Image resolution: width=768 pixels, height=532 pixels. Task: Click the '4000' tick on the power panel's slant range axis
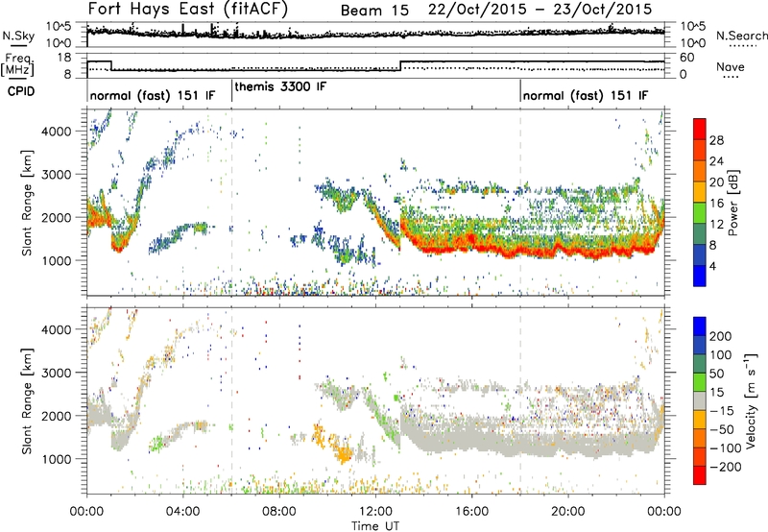tap(57, 132)
